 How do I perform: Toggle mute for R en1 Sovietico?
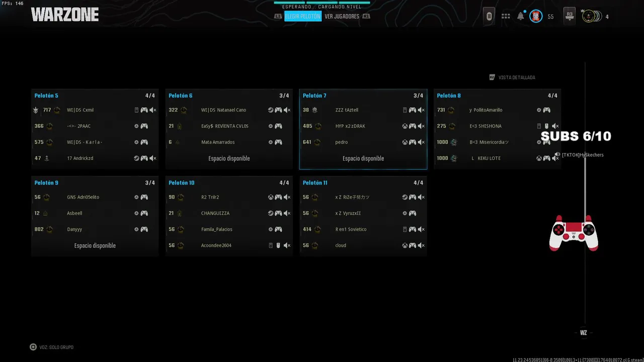(x=421, y=229)
